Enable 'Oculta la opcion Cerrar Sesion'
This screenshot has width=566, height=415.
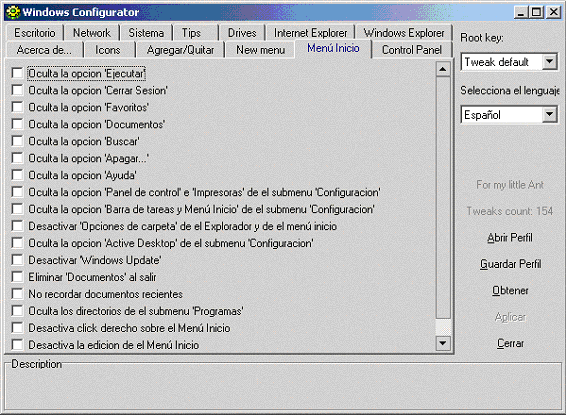tap(17, 90)
